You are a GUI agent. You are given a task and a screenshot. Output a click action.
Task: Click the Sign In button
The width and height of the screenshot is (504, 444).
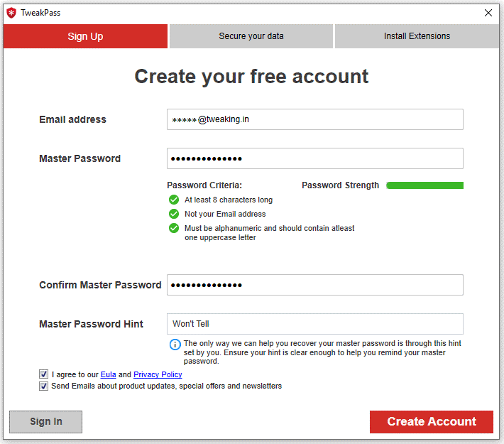45,421
